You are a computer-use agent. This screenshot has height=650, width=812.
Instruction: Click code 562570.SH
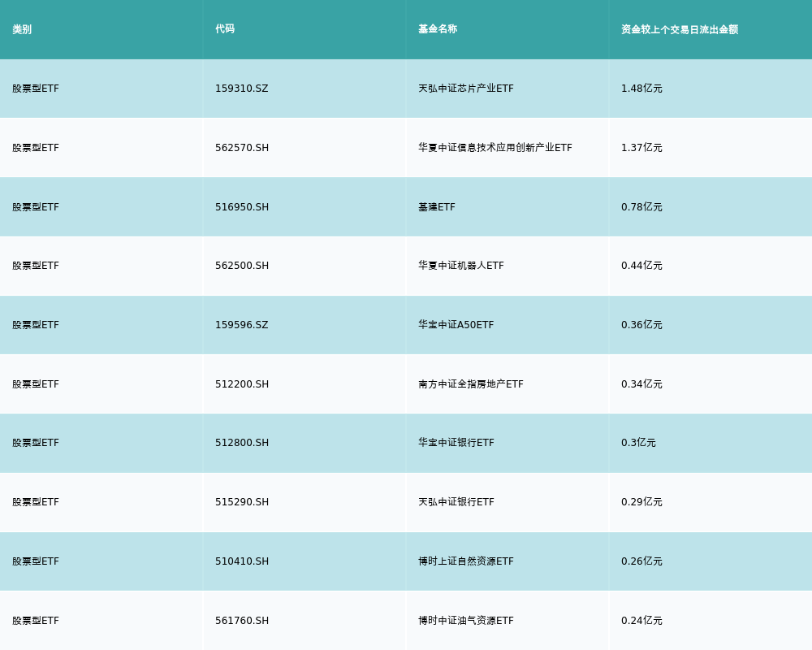pos(241,148)
